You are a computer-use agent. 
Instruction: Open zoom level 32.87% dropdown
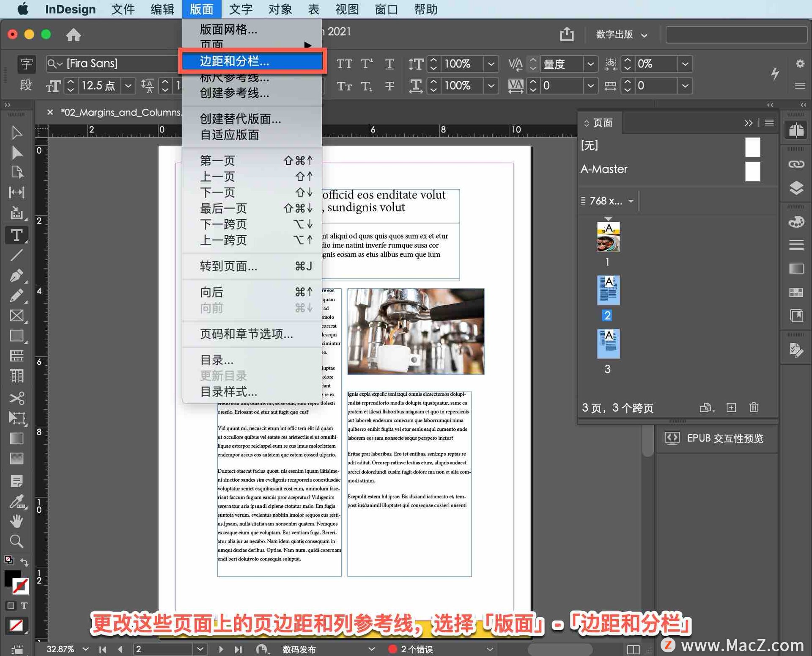tap(85, 649)
